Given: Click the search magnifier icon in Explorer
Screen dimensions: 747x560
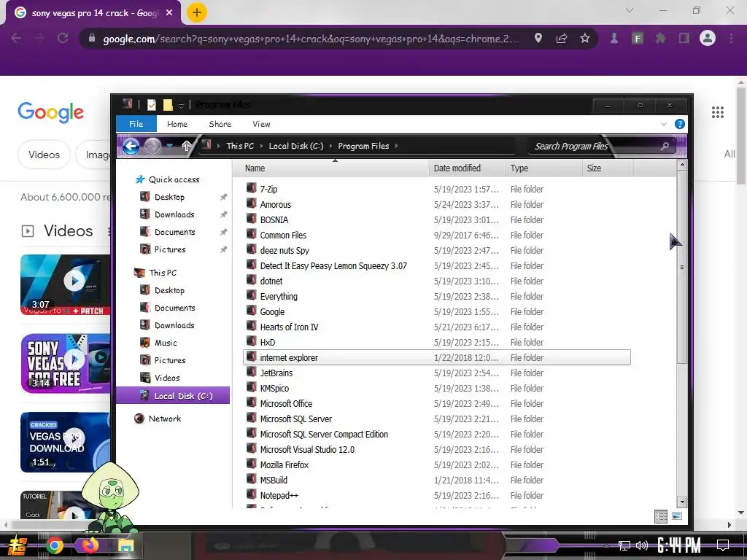Looking at the screenshot, I should click(665, 146).
